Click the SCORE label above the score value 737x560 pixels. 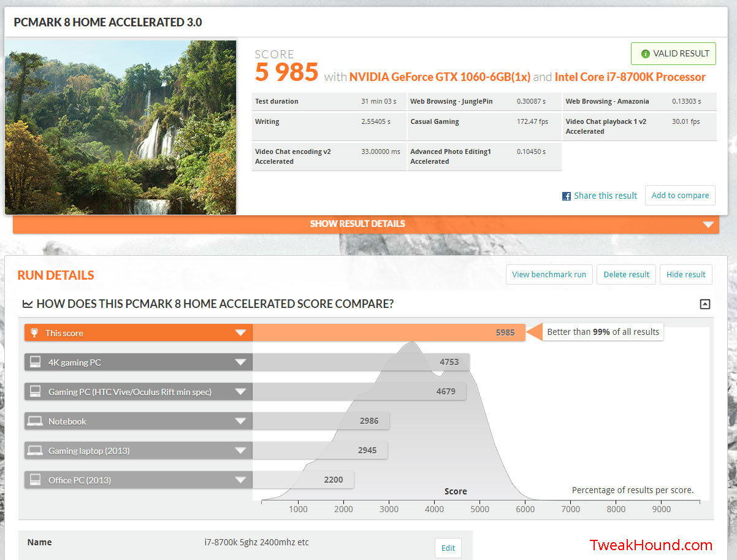pos(275,54)
